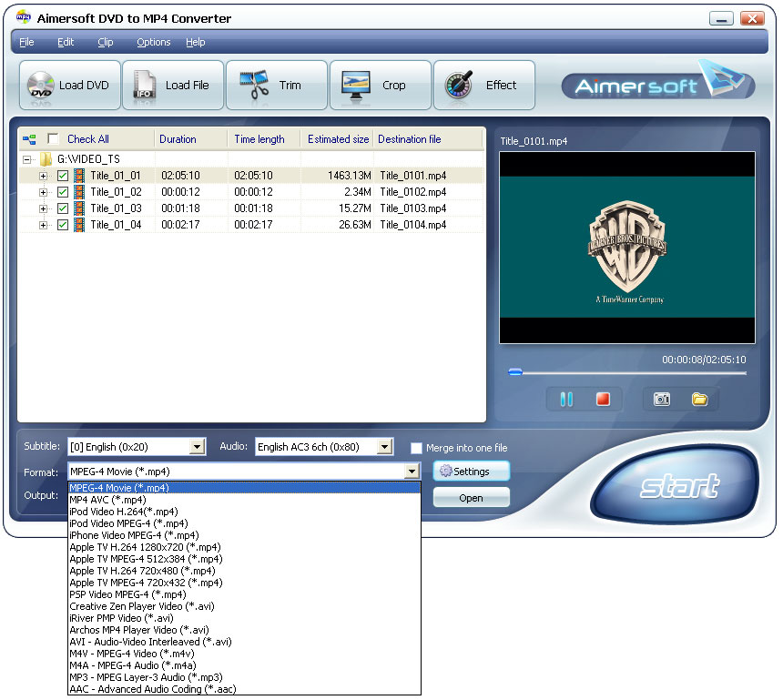Toggle the Check All checkbox

[54, 138]
